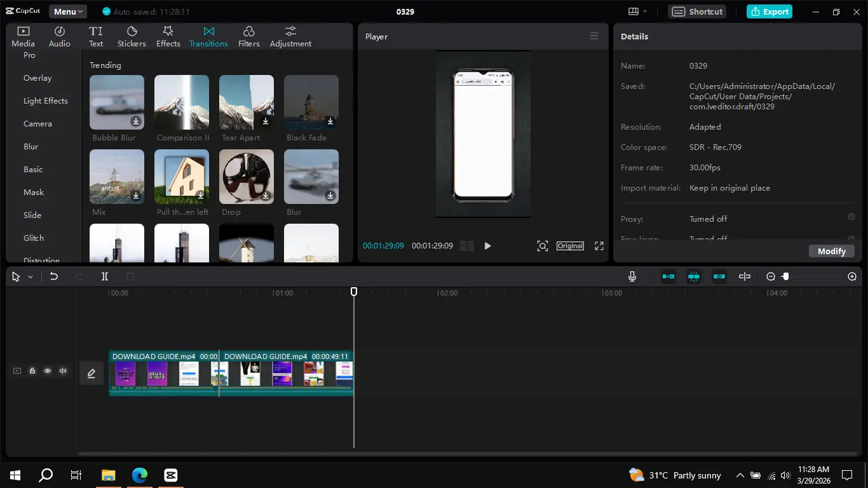Choose the Black Fade transition thumbnail
The image size is (868, 488).
point(311,102)
